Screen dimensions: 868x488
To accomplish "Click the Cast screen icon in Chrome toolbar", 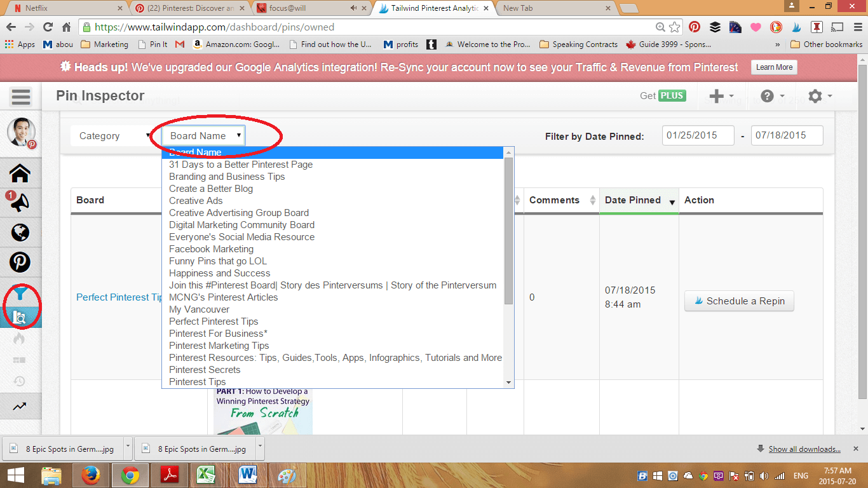I will [837, 27].
